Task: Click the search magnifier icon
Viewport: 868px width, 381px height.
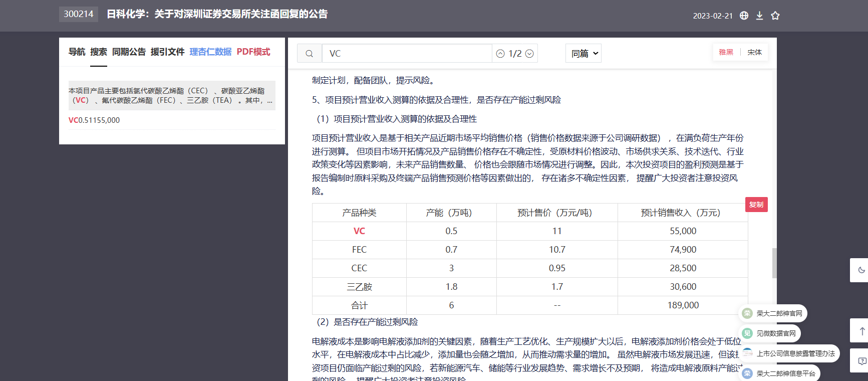Action: (310, 54)
